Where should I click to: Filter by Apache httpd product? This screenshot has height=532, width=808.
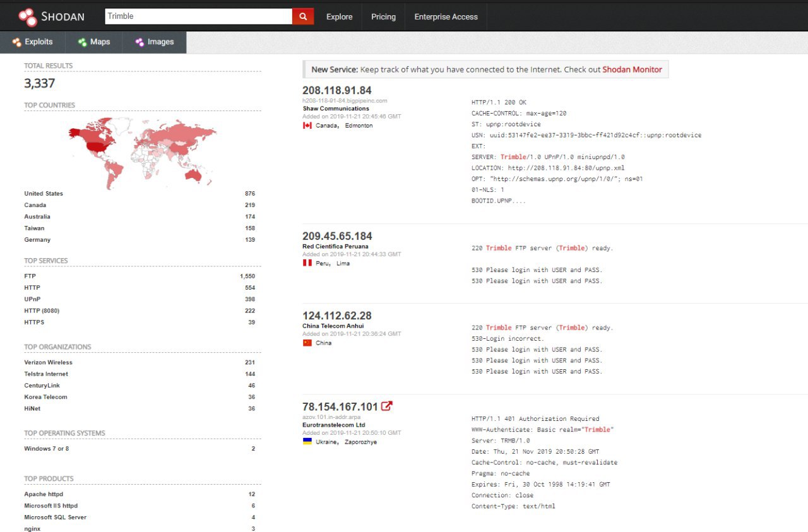point(44,494)
